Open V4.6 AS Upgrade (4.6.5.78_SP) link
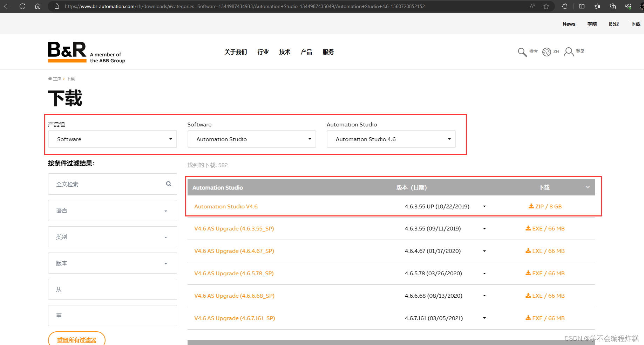Viewport: 644px width, 345px height. click(234, 274)
